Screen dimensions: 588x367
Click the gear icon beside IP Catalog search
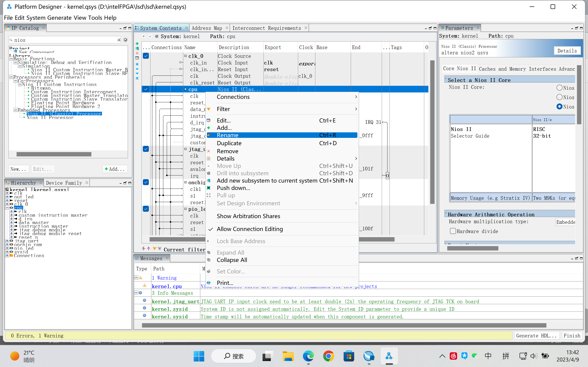[125, 40]
